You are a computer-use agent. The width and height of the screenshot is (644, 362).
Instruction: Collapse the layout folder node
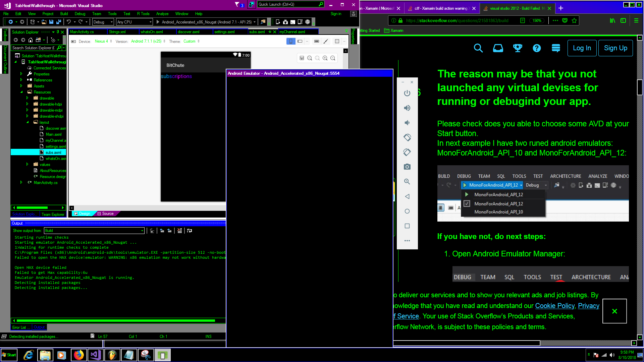point(28,122)
